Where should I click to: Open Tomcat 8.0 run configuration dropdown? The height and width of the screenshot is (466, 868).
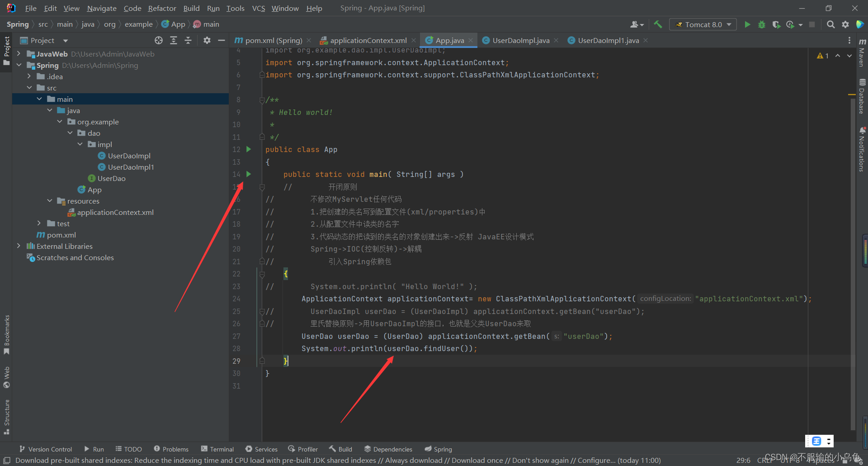(x=703, y=24)
